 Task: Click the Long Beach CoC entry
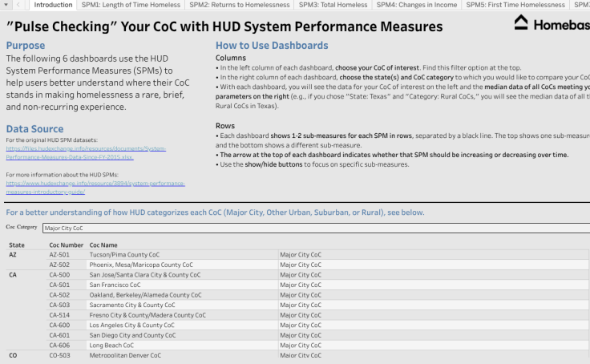[111, 346]
